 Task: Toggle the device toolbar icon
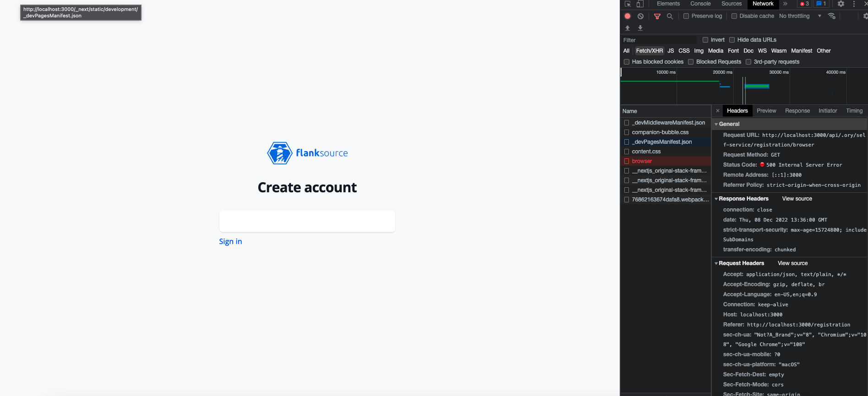pos(640,4)
